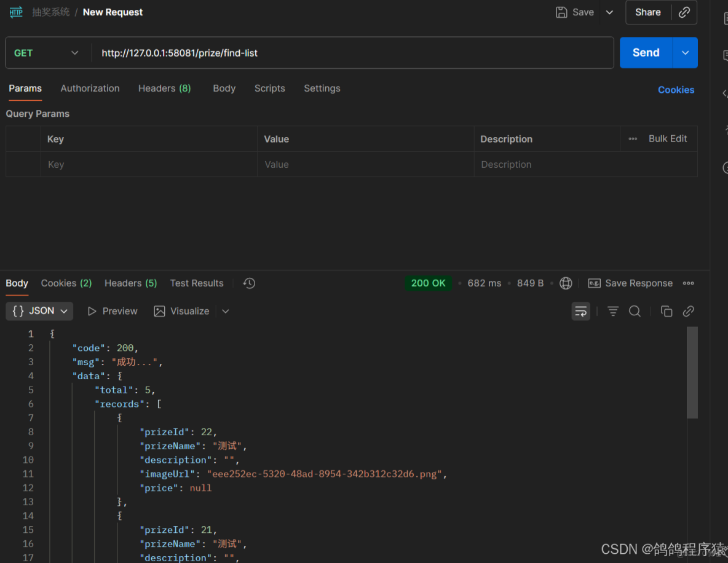This screenshot has width=728, height=563.
Task: Click the response link icon
Action: [x=689, y=312]
